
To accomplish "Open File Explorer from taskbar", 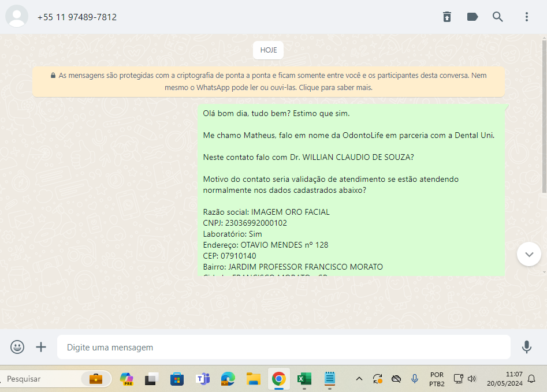I will pos(254,379).
